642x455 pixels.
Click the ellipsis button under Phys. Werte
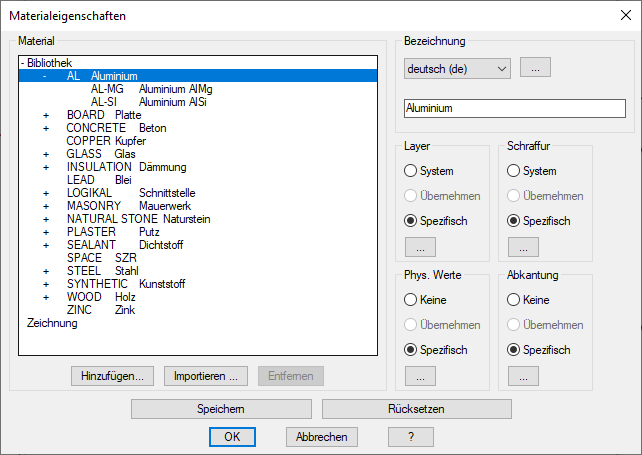coord(420,376)
